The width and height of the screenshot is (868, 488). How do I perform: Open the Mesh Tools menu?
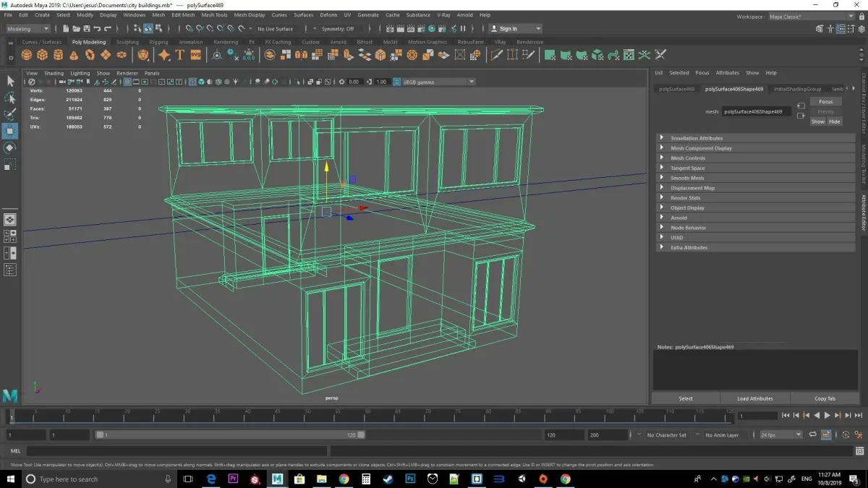pos(214,14)
